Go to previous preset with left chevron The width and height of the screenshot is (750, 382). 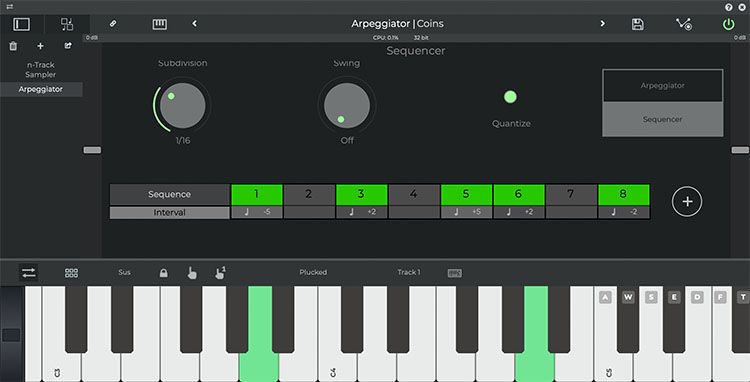[194, 23]
